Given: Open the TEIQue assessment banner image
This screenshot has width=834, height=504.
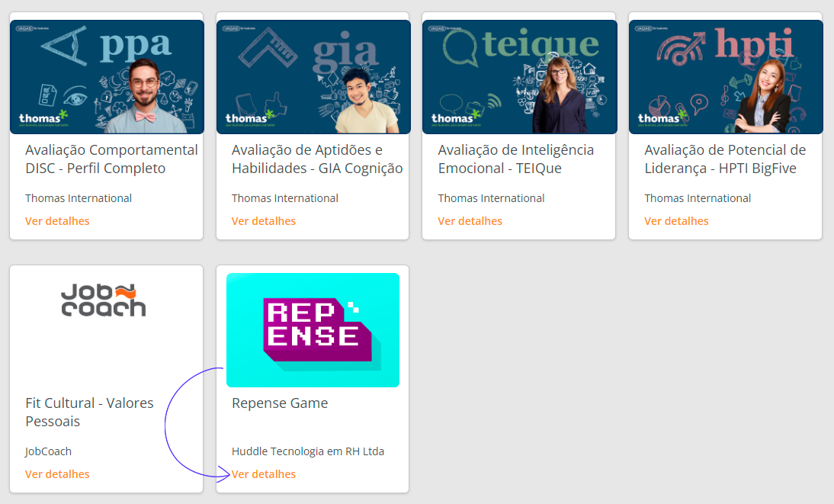Looking at the screenshot, I should [520, 77].
